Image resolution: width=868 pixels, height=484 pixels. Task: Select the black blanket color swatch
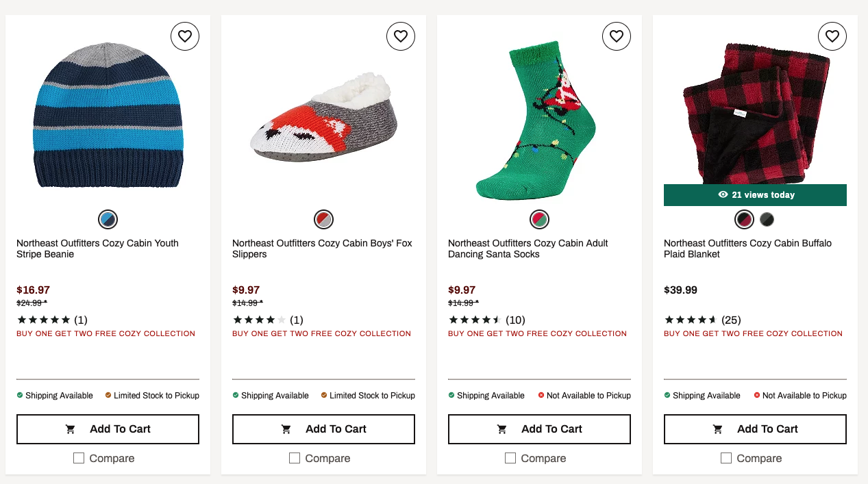pos(767,220)
